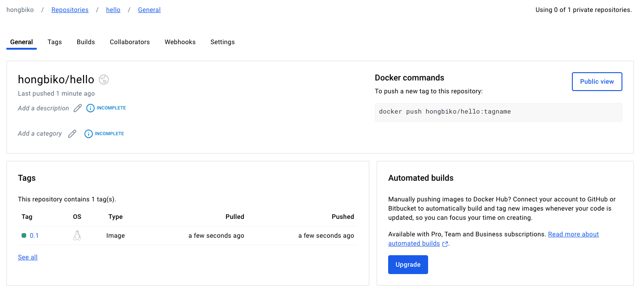Image resolution: width=644 pixels, height=292 pixels.
Task: Open hello breadcrumb link
Action: (x=113, y=10)
